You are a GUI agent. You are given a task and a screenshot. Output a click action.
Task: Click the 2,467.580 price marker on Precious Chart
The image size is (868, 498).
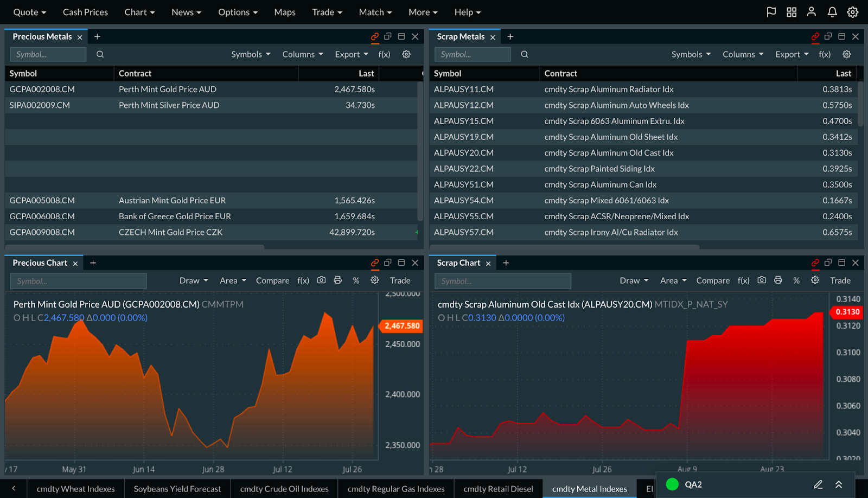click(x=401, y=326)
